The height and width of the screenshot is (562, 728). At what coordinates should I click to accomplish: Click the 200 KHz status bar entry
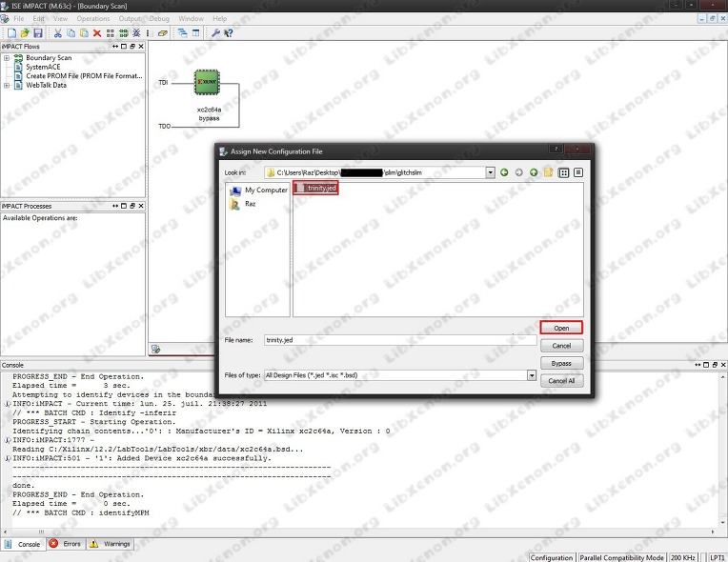(683, 557)
